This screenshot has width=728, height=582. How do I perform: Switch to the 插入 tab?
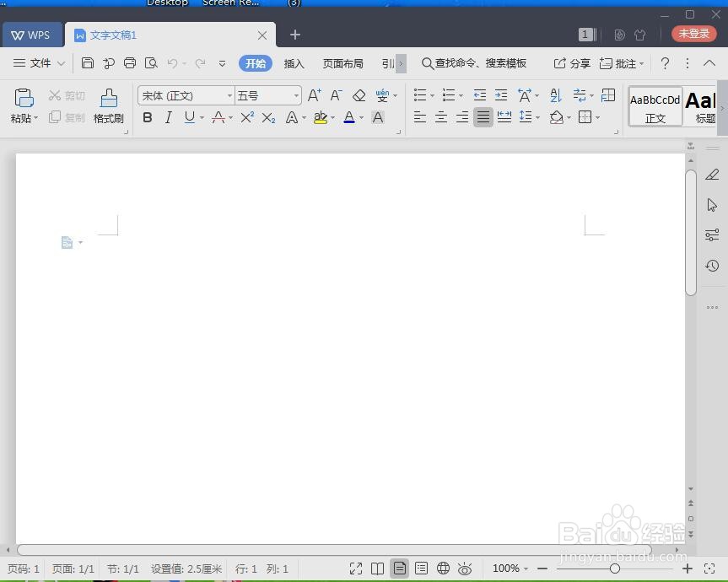tap(294, 63)
